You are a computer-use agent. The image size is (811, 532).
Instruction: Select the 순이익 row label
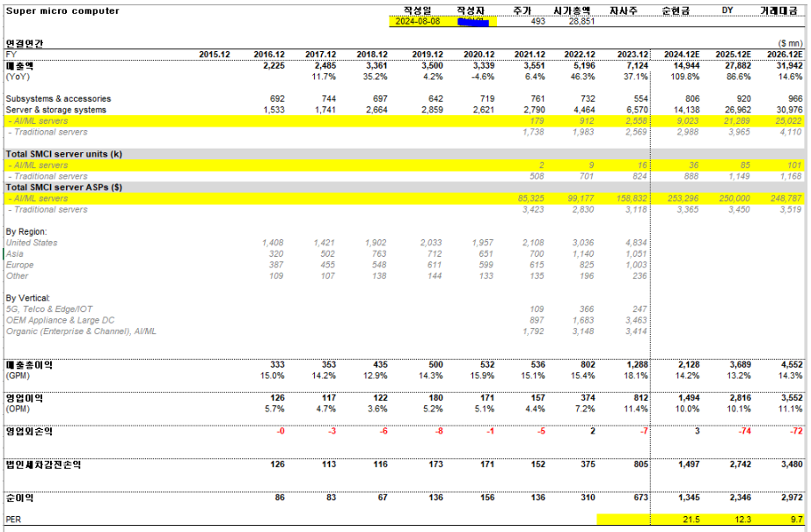19,498
